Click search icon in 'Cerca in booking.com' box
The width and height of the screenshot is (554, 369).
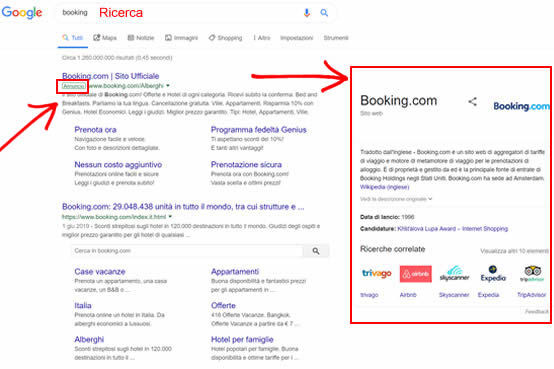[x=316, y=251]
